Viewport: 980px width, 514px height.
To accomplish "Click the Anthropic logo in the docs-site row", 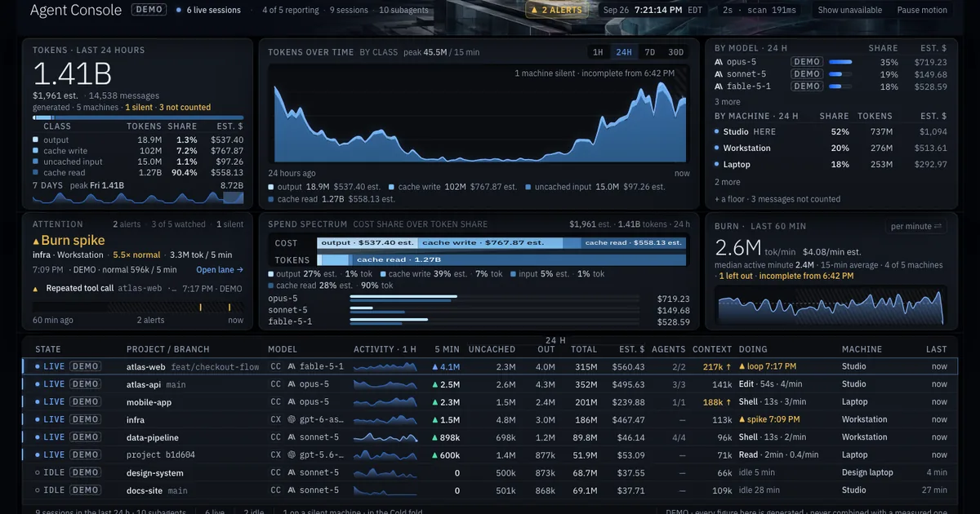I will tap(292, 490).
